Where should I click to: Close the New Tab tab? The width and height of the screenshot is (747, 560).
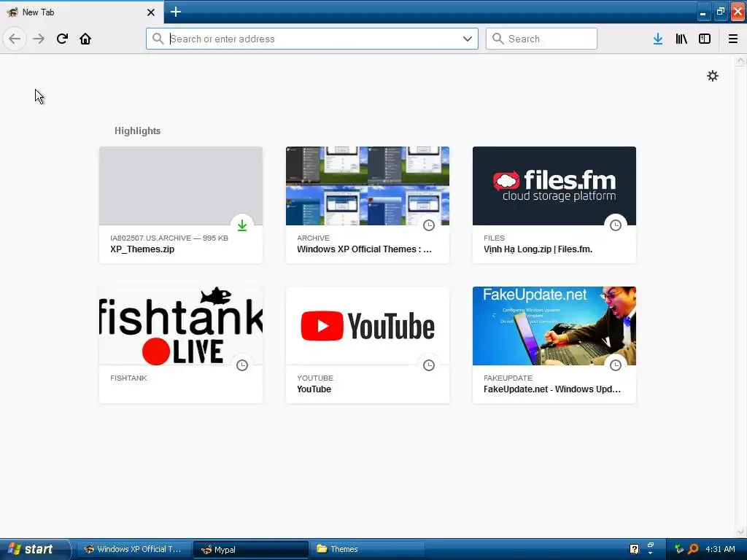pos(151,12)
